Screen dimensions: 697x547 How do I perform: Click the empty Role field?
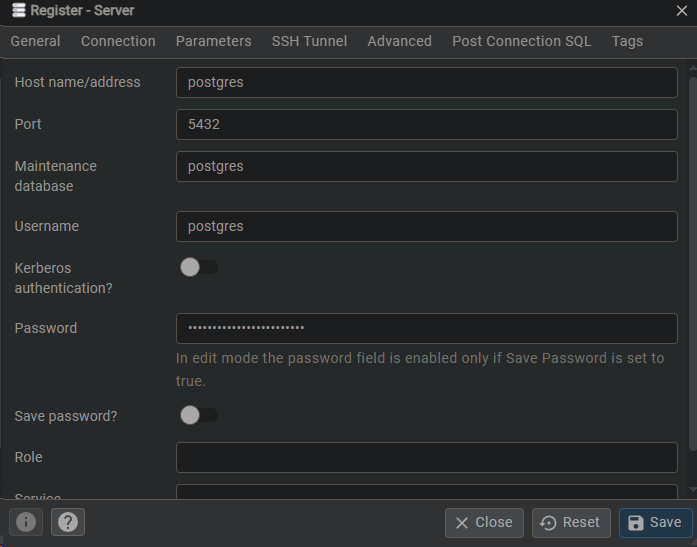(426, 457)
